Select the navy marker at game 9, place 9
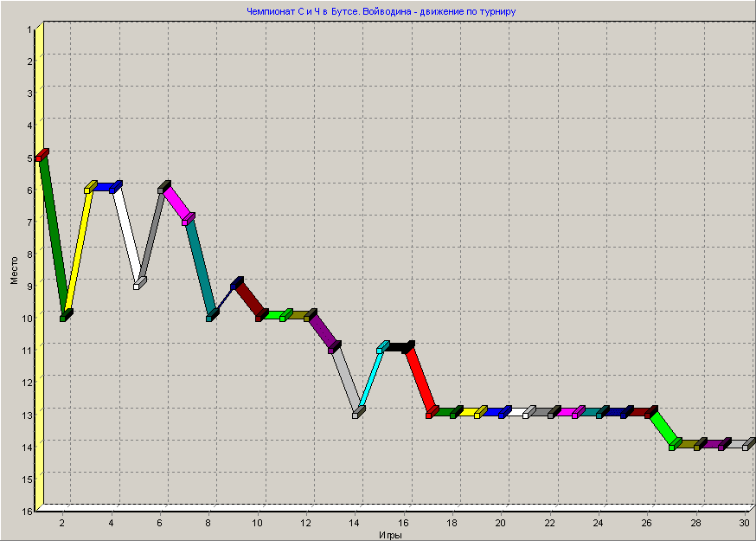This screenshot has width=756, height=541. point(237,283)
